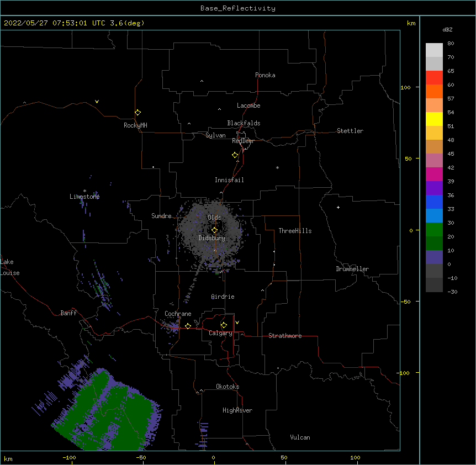Click the Base_Reflectivity title text
The width and height of the screenshot is (476, 465).
[x=238, y=8]
